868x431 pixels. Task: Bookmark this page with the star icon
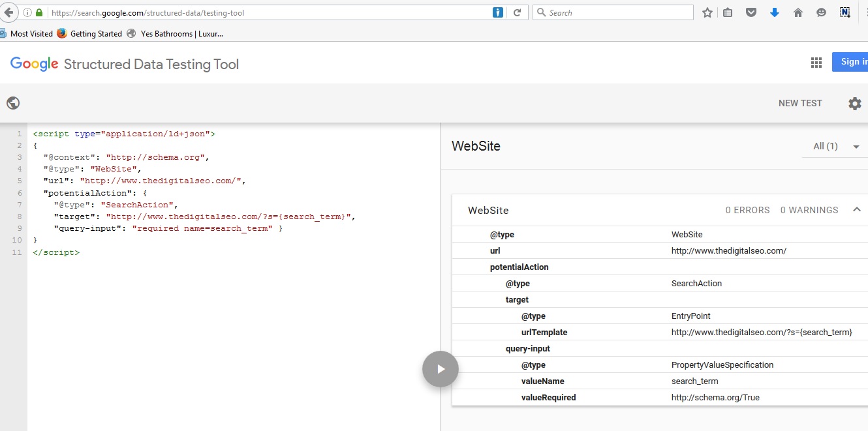(707, 12)
